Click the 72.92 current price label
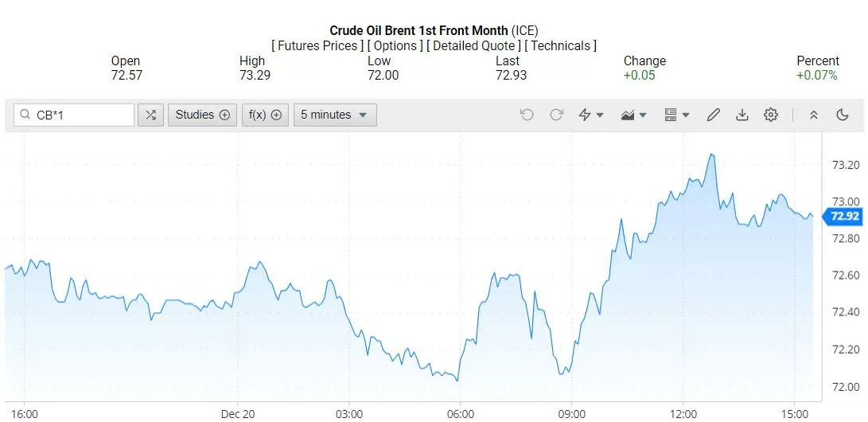Image resolution: width=868 pixels, height=422 pixels. click(843, 216)
